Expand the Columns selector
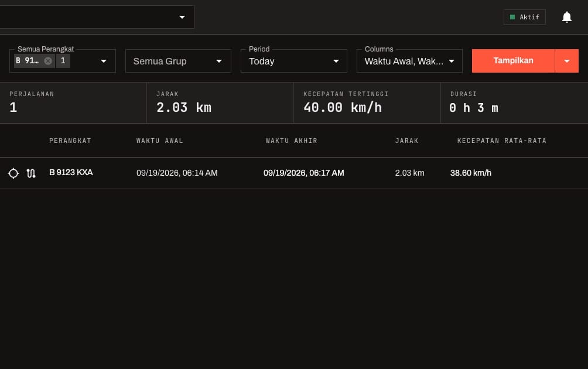This screenshot has height=369, width=588. [x=409, y=61]
